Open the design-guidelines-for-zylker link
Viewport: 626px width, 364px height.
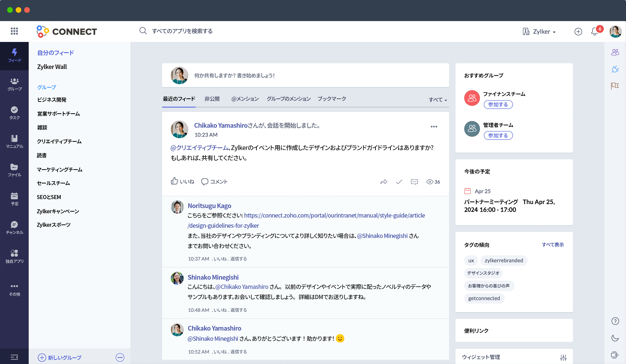[x=224, y=225]
